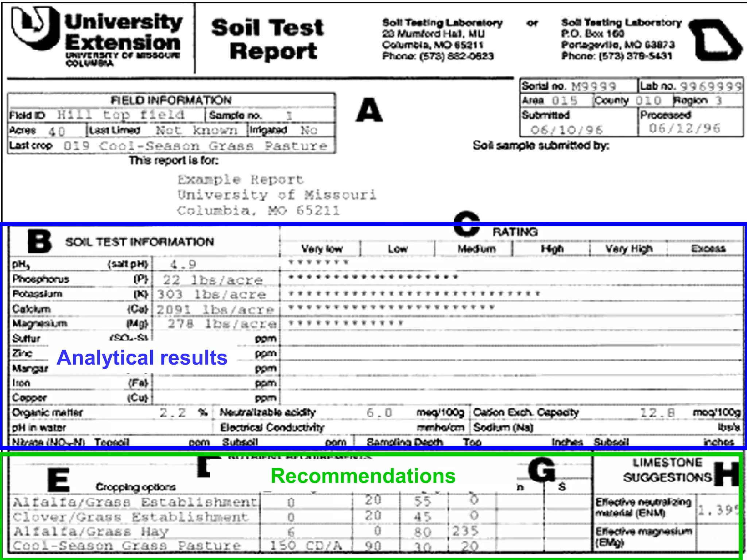Click the FIELD INFORMATION heading

[x=171, y=100]
